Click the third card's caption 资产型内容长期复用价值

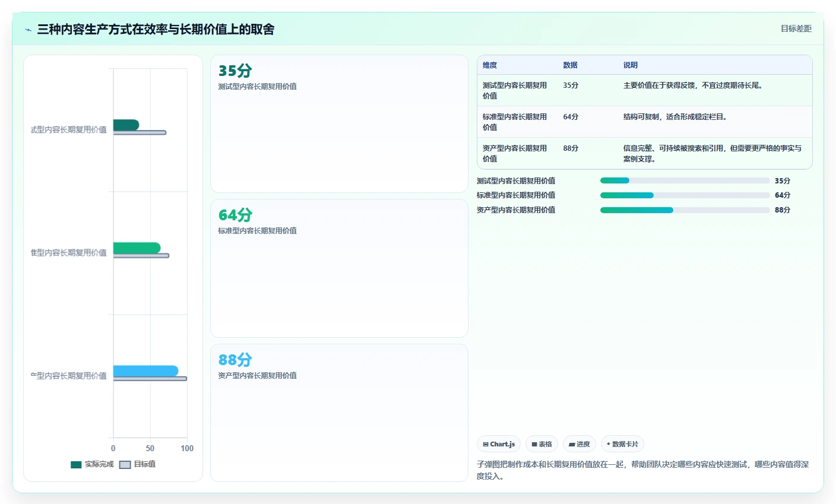point(258,375)
